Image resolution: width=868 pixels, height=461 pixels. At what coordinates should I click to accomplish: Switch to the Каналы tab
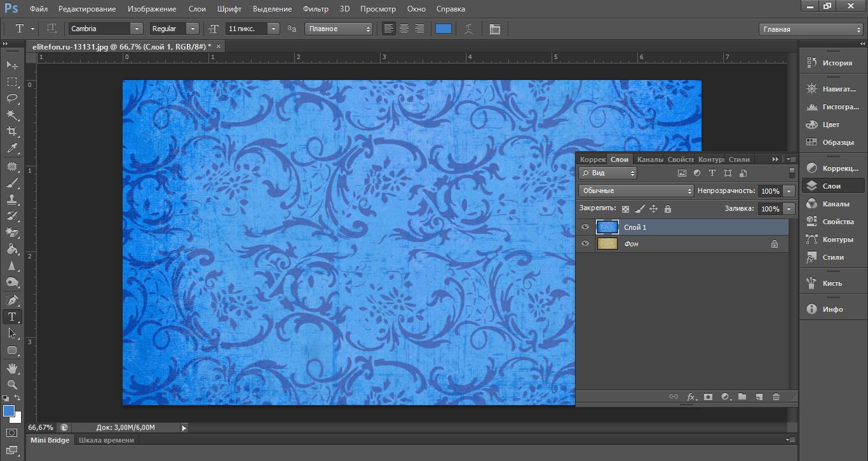(x=649, y=159)
